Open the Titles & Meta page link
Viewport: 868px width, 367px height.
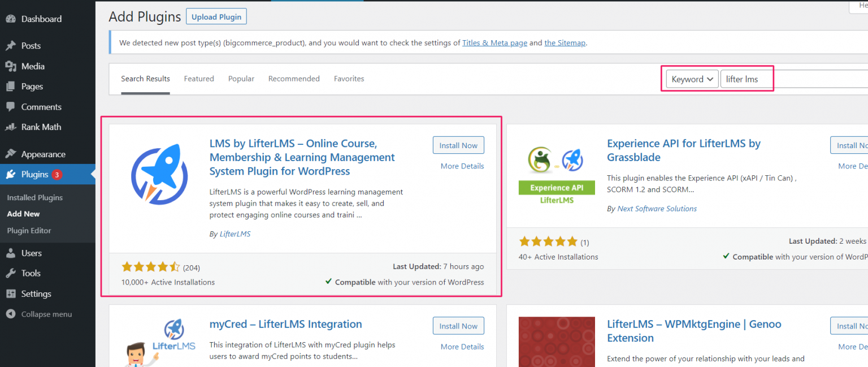click(494, 42)
